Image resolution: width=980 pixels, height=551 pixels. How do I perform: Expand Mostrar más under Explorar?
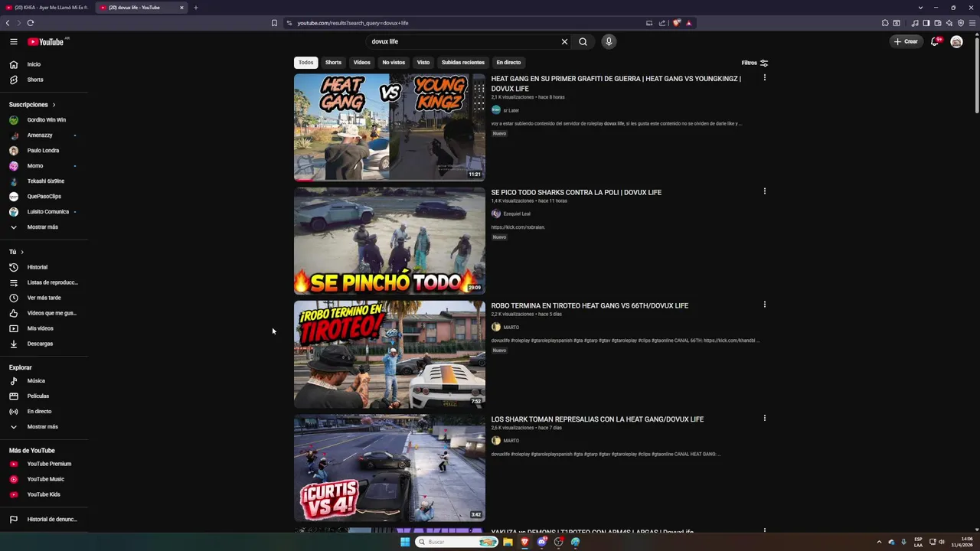tap(44, 426)
